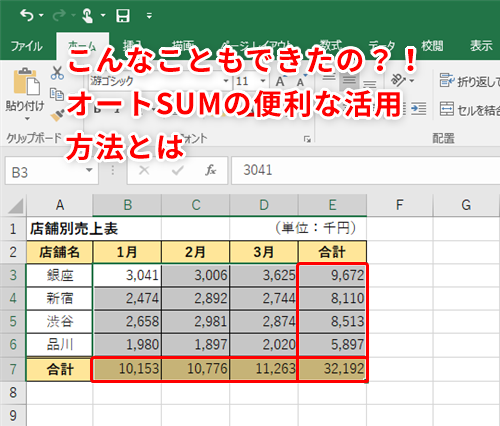Open the ファイル tab

[27, 46]
